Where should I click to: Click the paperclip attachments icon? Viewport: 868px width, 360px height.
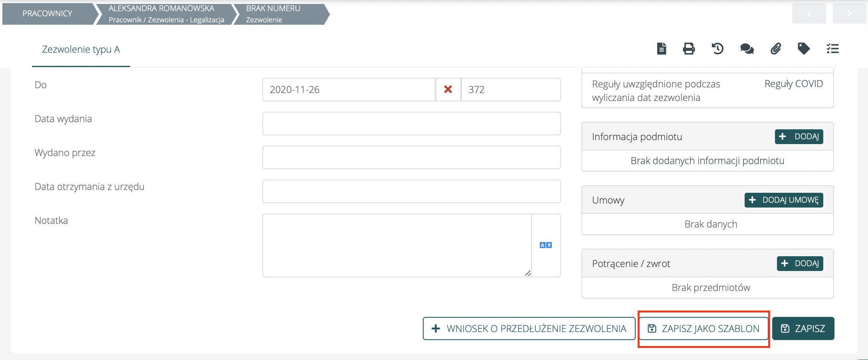[x=775, y=49]
